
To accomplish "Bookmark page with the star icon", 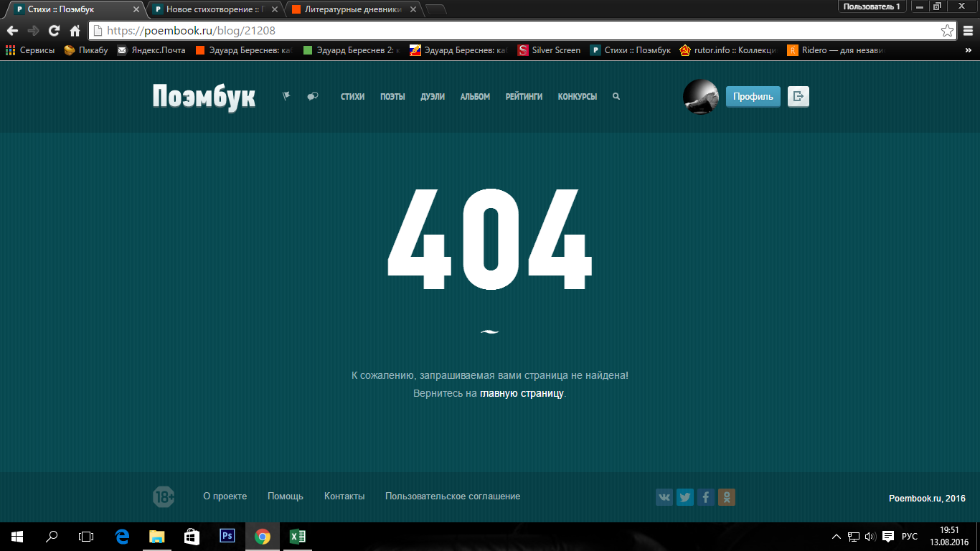I will (x=947, y=31).
